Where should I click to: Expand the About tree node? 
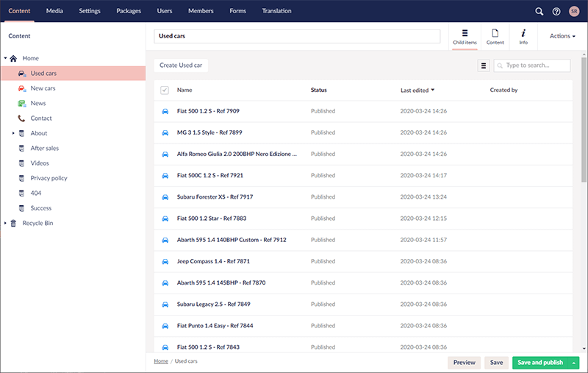coord(13,133)
